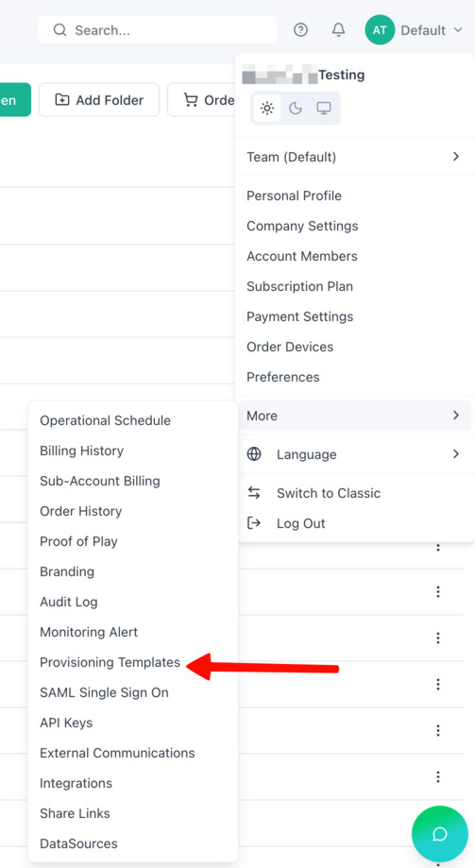Select Order Devices menu item
475x868 pixels.
[290, 347]
